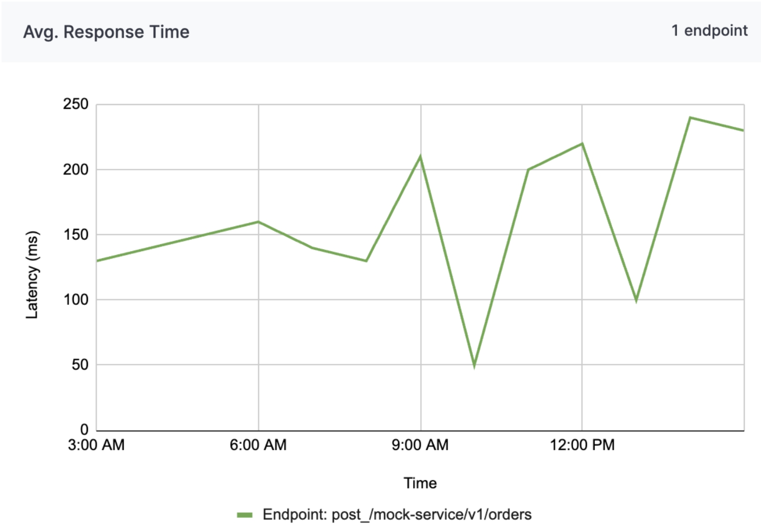Select the lowest data point near 50 ms
Image resolution: width=761 pixels, height=532 pixels.
[474, 365]
